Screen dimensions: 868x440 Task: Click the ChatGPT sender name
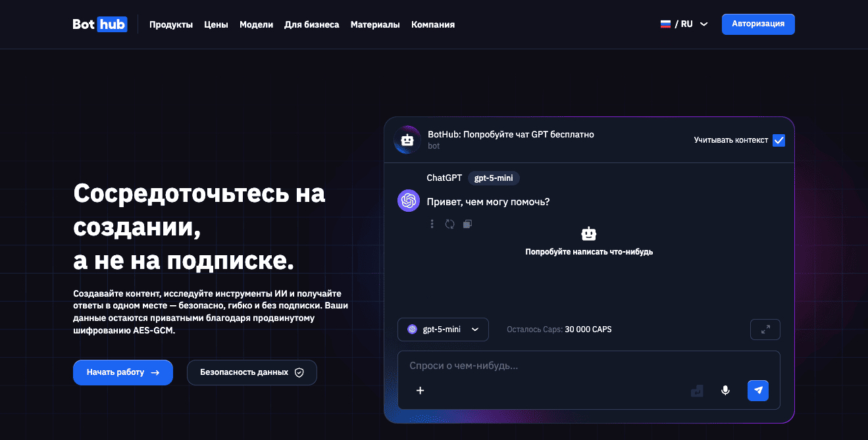(444, 178)
